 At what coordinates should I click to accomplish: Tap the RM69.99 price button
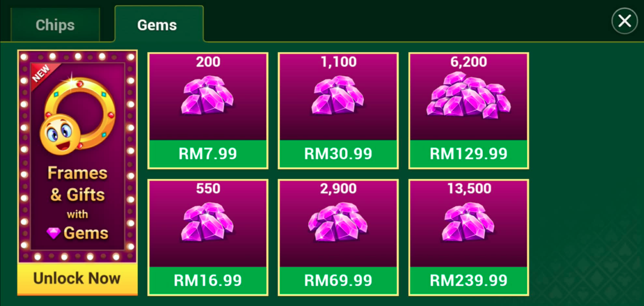338,280
